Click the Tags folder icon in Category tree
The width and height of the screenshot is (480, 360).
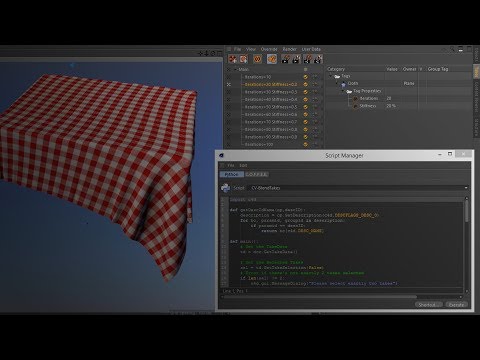pyautogui.click(x=337, y=76)
